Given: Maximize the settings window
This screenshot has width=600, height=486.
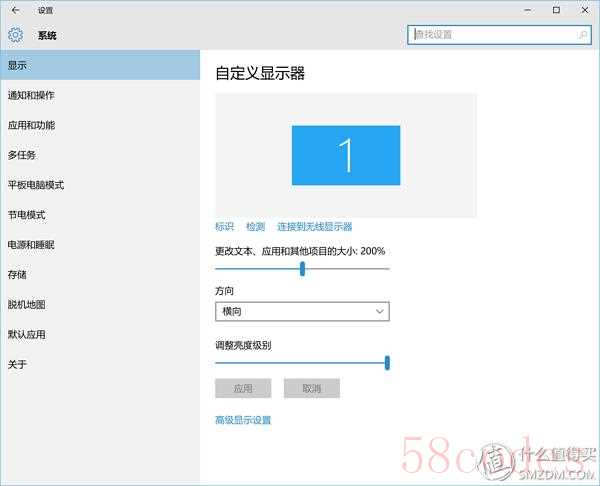Looking at the screenshot, I should coord(556,10).
